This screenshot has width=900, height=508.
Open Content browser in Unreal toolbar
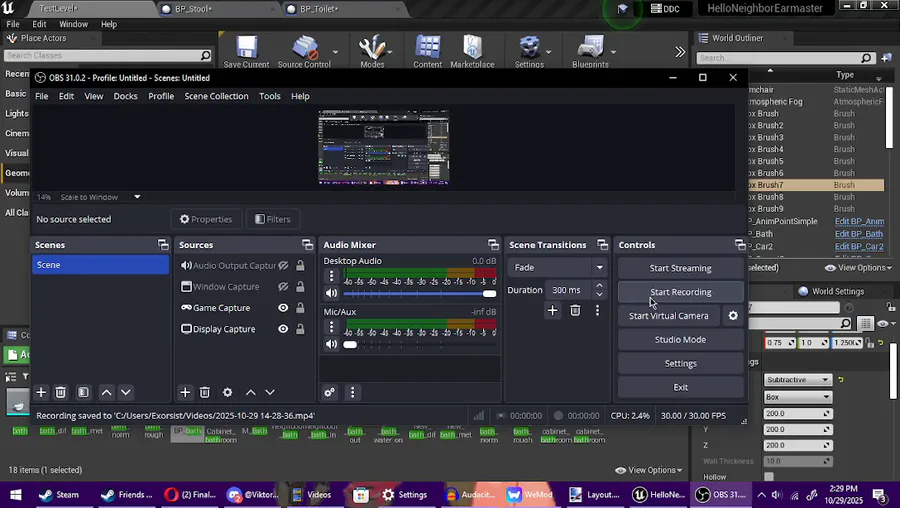pyautogui.click(x=428, y=51)
